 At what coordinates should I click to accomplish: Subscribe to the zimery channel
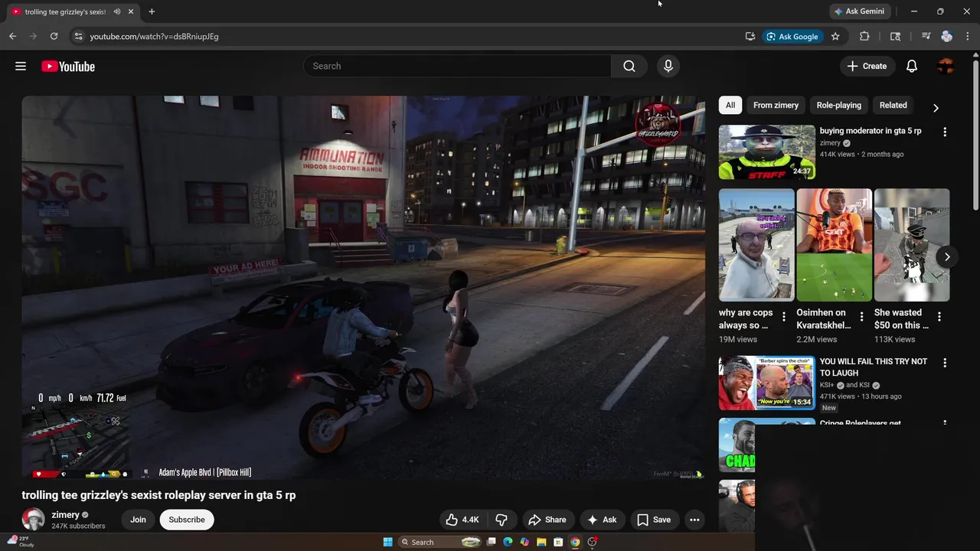click(x=187, y=520)
